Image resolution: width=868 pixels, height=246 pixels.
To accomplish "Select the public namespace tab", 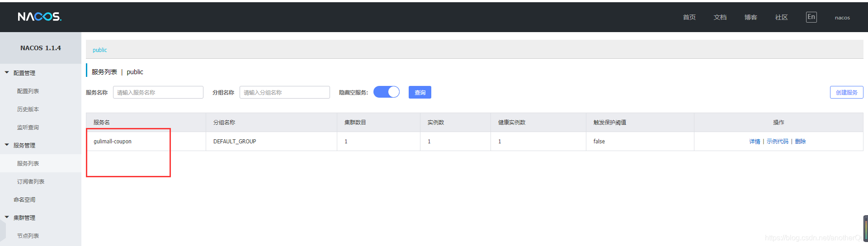I will [100, 50].
